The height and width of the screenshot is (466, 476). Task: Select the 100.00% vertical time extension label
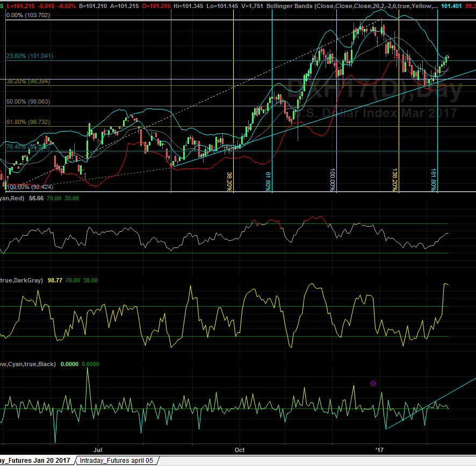click(x=333, y=180)
